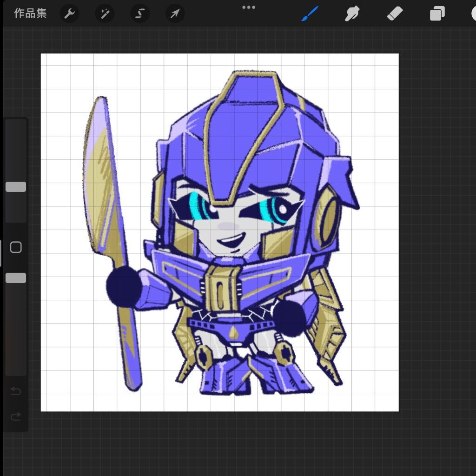Open the Adjustments magic wand menu
476x476 pixels.
(105, 13)
